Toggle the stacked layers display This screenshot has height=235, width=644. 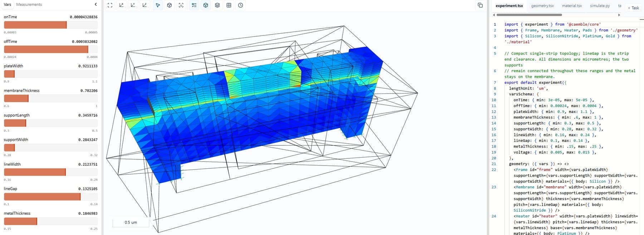tap(217, 5)
